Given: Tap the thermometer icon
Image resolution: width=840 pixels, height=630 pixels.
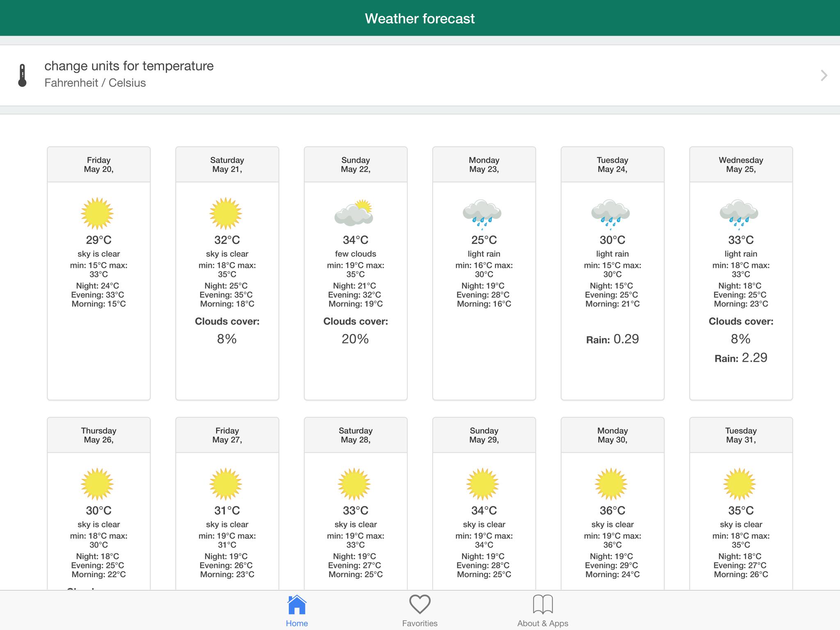Looking at the screenshot, I should coord(23,75).
